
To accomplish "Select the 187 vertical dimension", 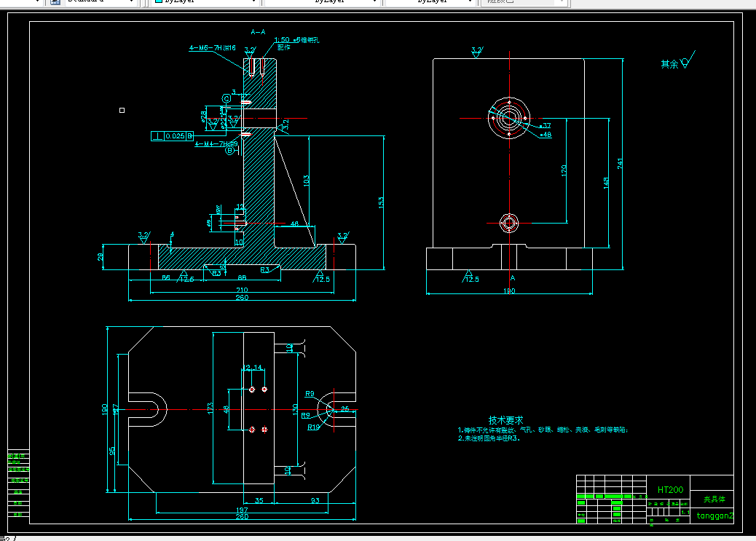I will tap(115, 411).
